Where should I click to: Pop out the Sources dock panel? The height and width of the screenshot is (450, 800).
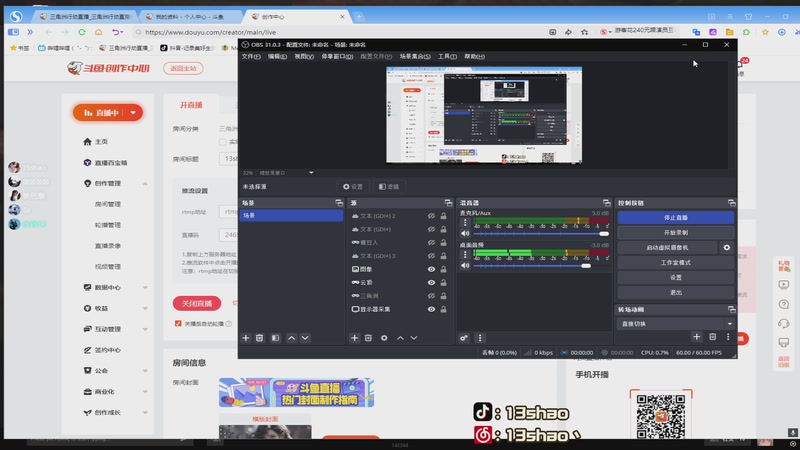(448, 203)
